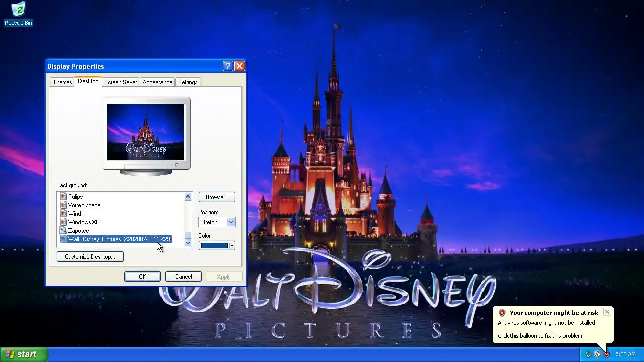Click the Tulips wallpaper icon
Screen dimensions: 644x362
click(63, 197)
